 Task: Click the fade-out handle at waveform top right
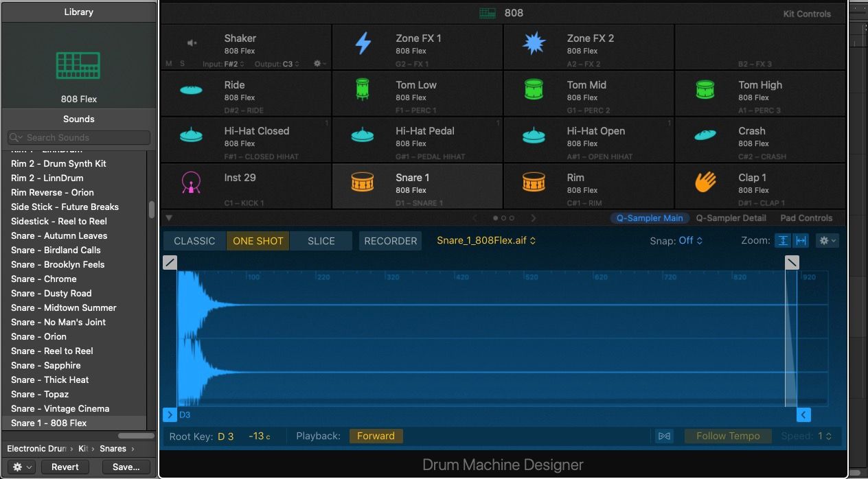click(x=792, y=262)
